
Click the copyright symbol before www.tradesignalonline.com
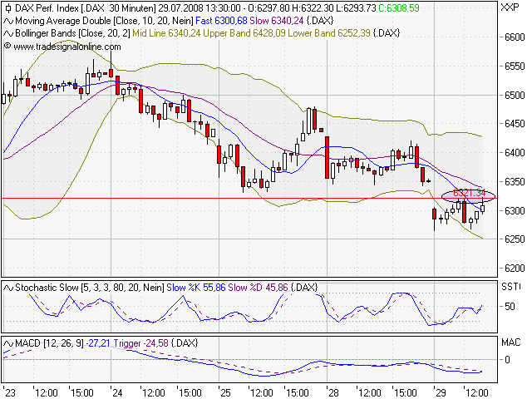tap(7, 46)
